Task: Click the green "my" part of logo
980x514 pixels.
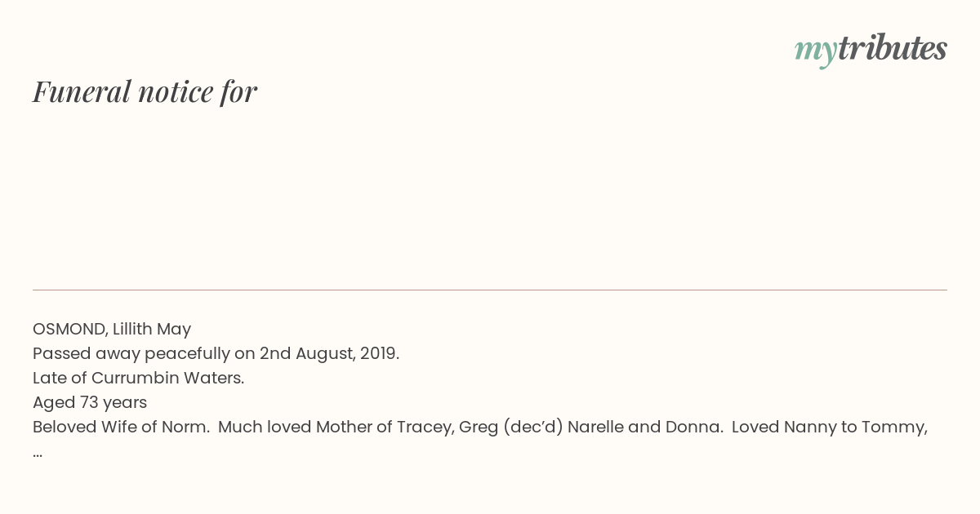Action: coord(816,50)
